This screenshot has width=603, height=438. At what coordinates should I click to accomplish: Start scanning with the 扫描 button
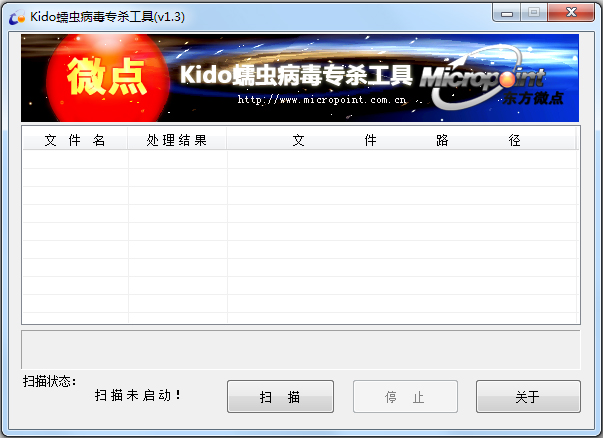tap(280, 396)
